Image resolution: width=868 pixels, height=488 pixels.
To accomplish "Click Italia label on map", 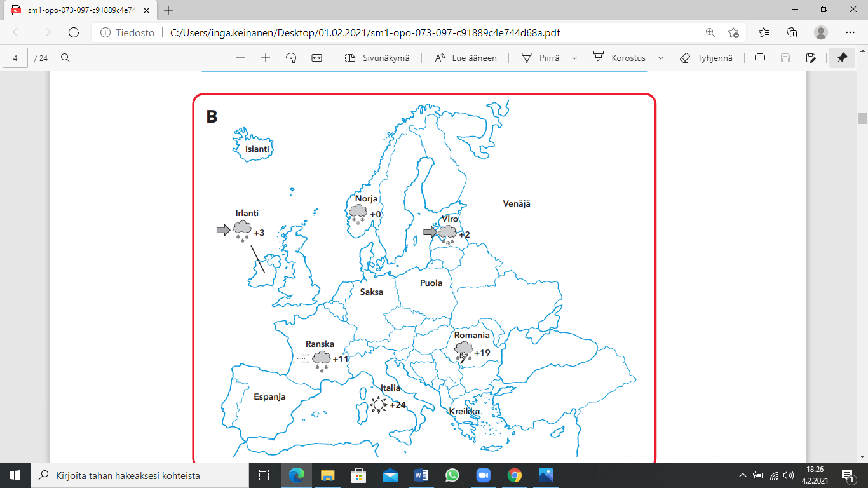I will pyautogui.click(x=390, y=388).
